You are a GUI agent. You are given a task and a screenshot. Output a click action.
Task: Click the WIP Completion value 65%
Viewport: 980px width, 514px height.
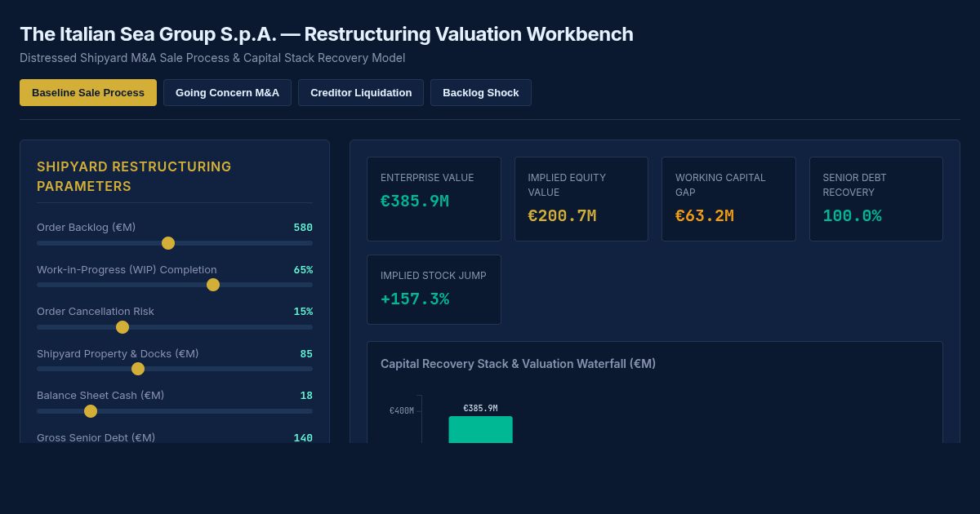[303, 270]
